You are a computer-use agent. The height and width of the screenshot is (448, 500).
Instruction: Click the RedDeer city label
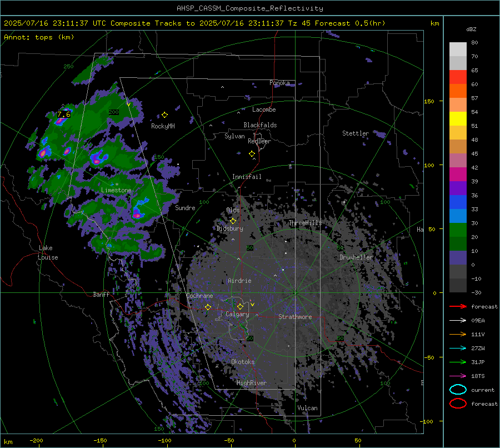pos(259,141)
